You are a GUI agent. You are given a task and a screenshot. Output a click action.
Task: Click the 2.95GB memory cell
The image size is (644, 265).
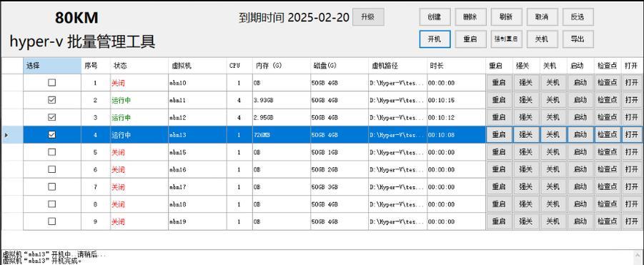281,117
